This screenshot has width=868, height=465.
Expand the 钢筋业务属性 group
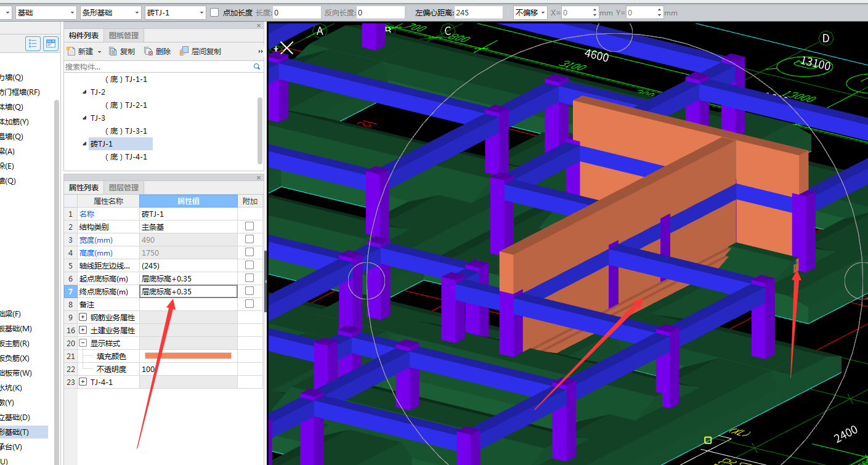click(83, 317)
